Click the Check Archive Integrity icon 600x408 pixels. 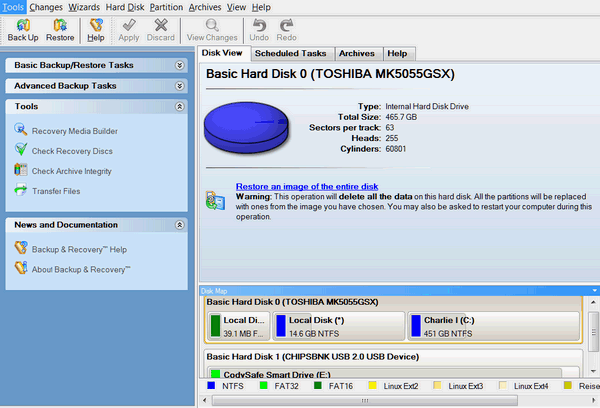tap(21, 170)
